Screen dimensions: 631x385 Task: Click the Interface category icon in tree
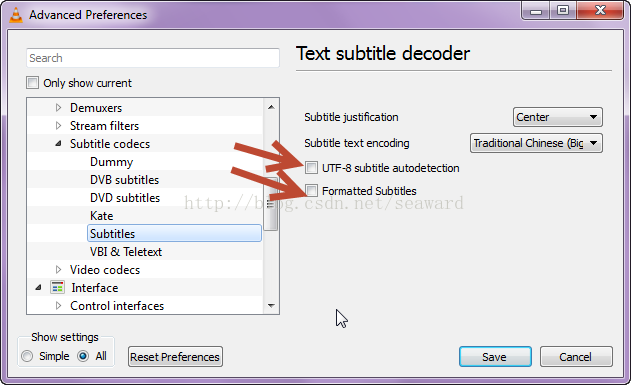tap(57, 287)
